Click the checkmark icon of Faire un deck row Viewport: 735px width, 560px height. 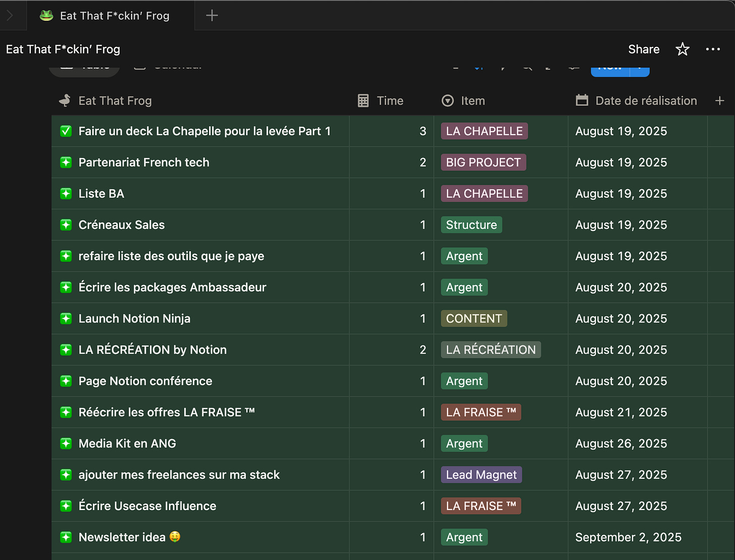click(x=66, y=131)
